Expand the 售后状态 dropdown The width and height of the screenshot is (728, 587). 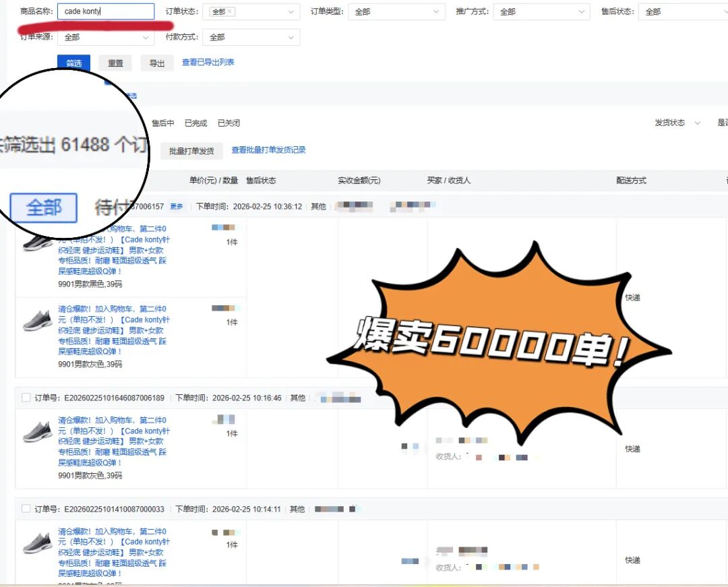coord(684,11)
